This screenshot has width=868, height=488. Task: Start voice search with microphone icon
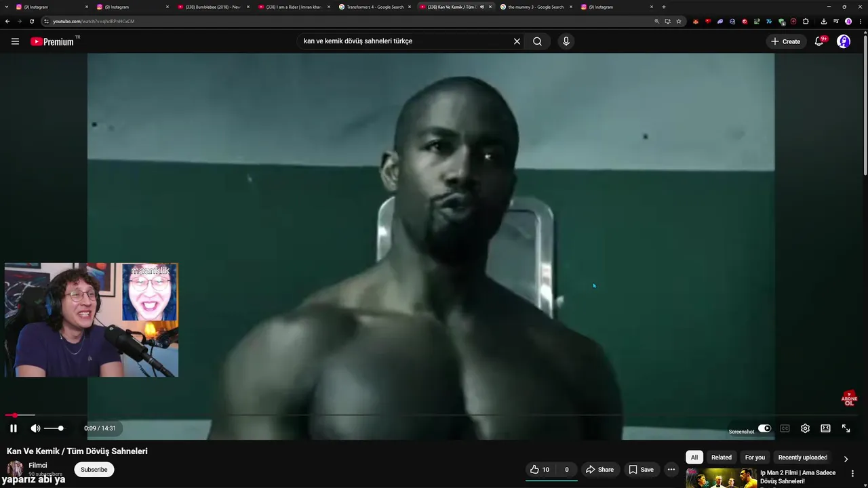[566, 41]
